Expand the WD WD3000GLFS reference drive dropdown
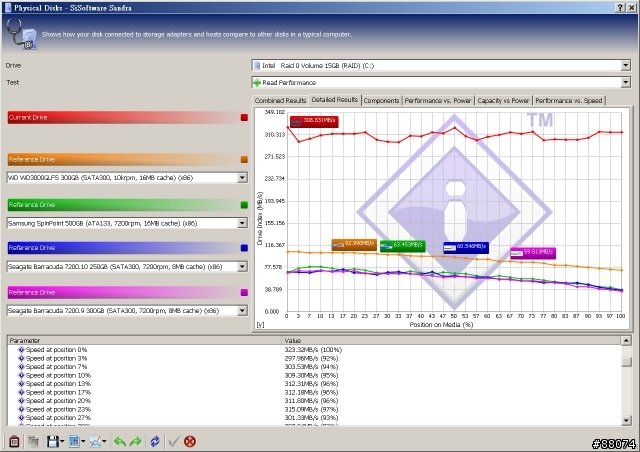Viewport: 640px width, 452px height. click(x=242, y=178)
